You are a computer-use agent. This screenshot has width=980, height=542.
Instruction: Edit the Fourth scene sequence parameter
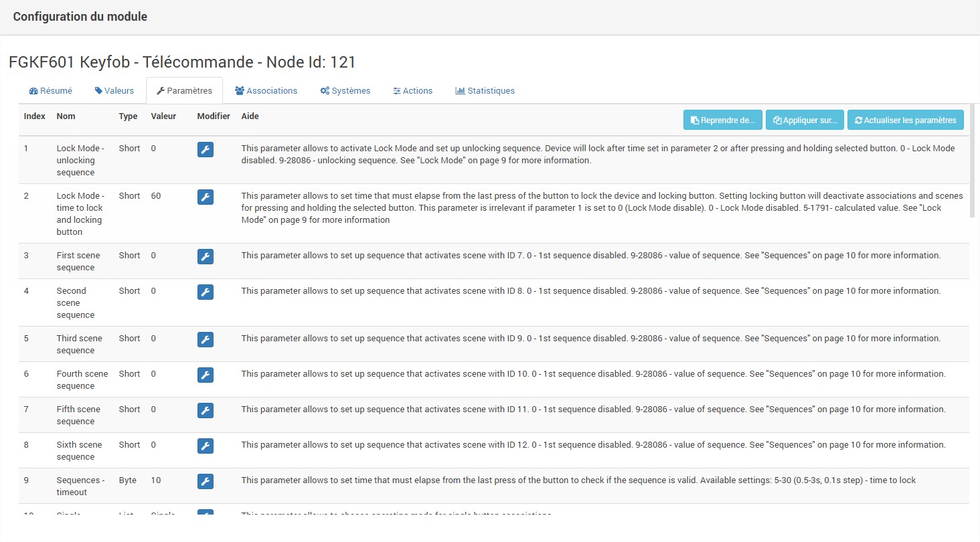(x=206, y=375)
